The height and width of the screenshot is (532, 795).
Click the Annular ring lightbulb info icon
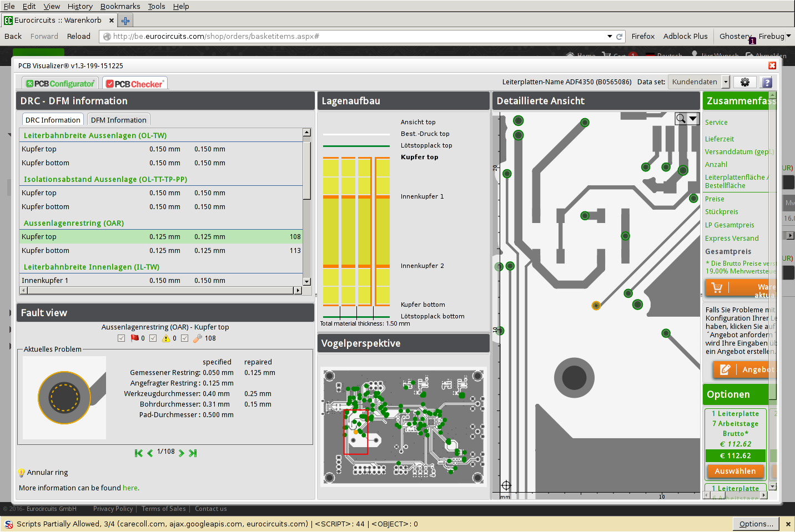click(x=22, y=473)
